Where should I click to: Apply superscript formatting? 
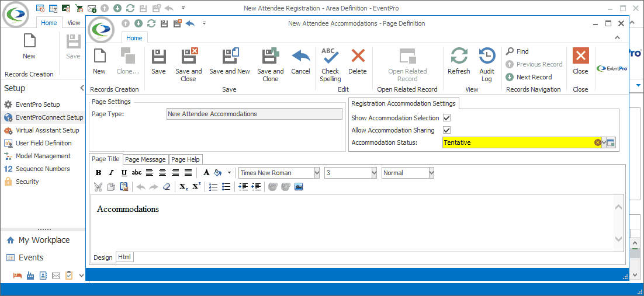tap(196, 187)
